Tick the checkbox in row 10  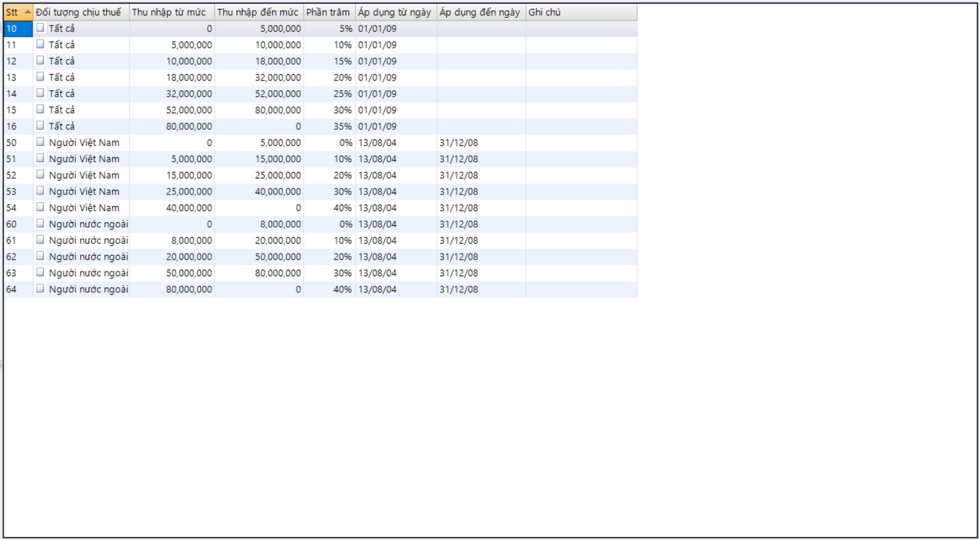pos(40,28)
